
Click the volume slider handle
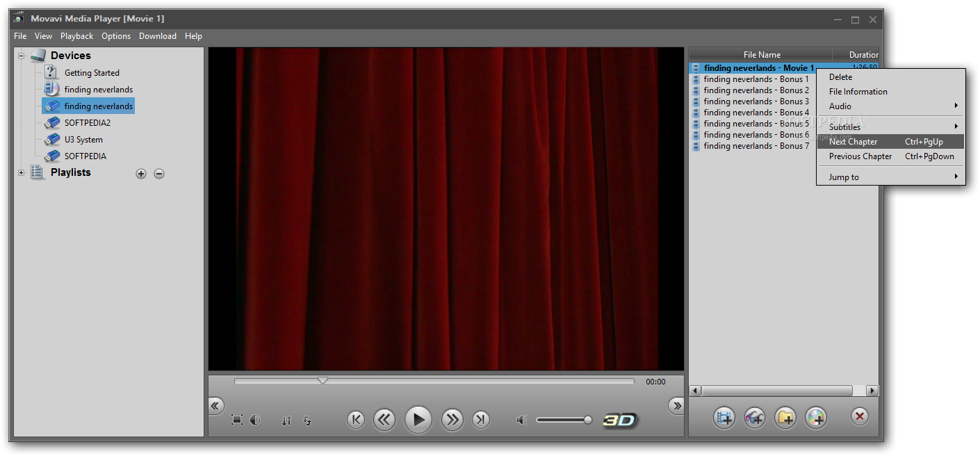click(588, 420)
